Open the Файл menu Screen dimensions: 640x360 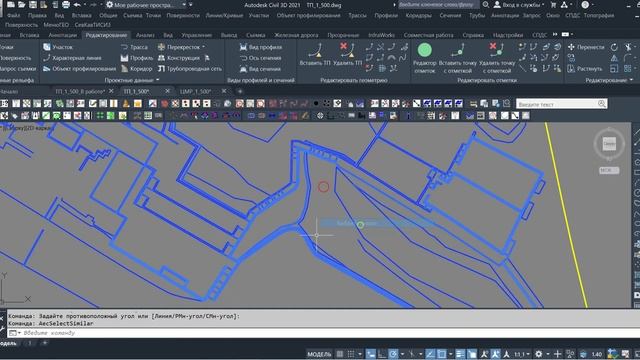coord(13,15)
